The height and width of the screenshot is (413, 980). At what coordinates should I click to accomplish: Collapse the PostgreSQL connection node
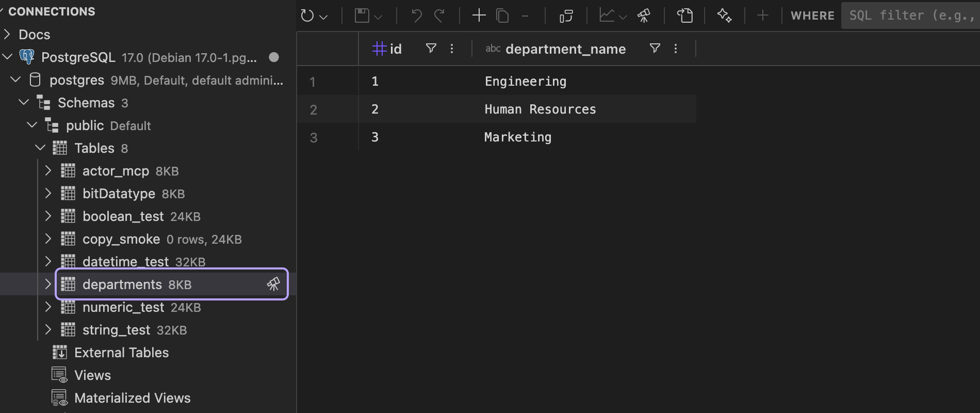(7, 57)
